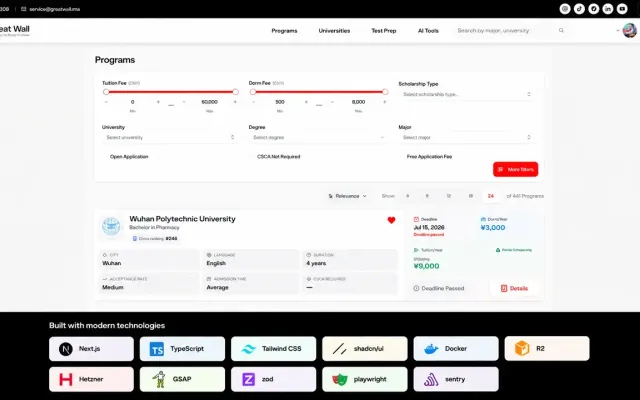The width and height of the screenshot is (640, 400).
Task: Unfavorite Wuhan Polytechnic University with the heart
Action: pyautogui.click(x=391, y=220)
